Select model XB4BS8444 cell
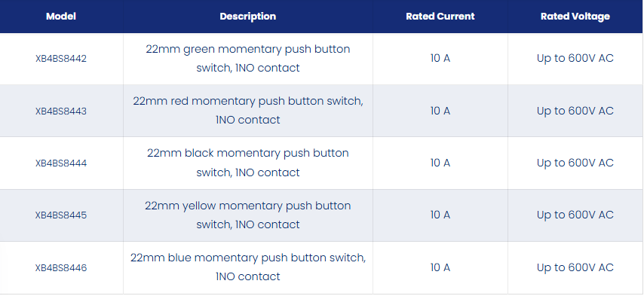Screen dimensions: 644x296 (61, 163)
